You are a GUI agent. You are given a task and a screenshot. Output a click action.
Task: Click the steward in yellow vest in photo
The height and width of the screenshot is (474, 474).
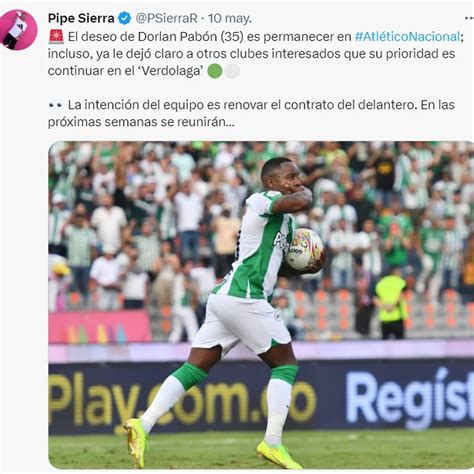[x=390, y=304]
